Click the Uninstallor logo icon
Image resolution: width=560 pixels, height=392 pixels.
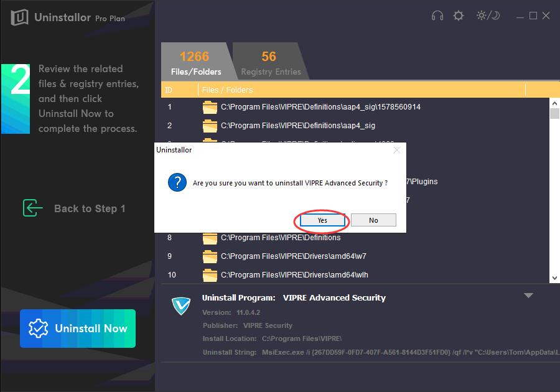pos(19,17)
